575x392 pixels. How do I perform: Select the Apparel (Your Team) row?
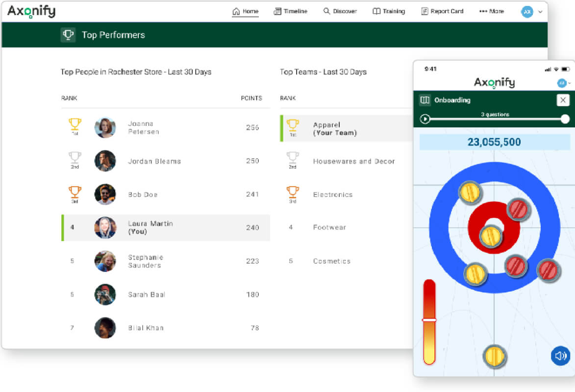coord(347,128)
